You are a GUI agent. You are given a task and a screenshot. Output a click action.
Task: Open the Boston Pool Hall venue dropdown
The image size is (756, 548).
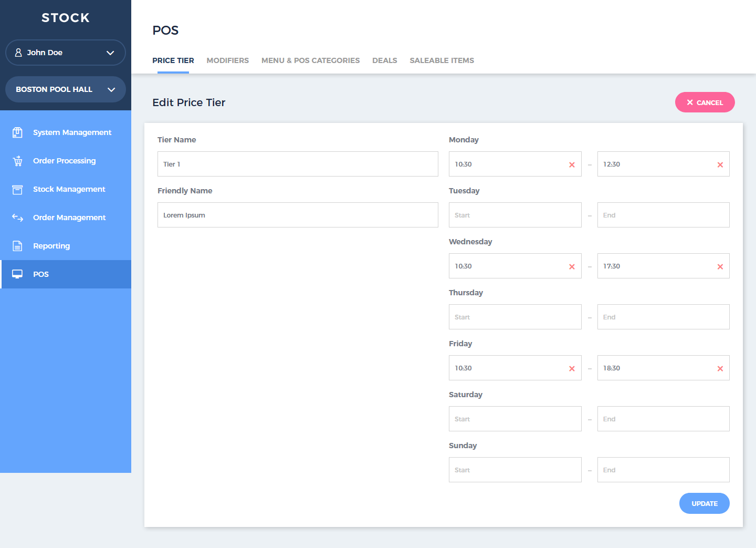coord(65,89)
